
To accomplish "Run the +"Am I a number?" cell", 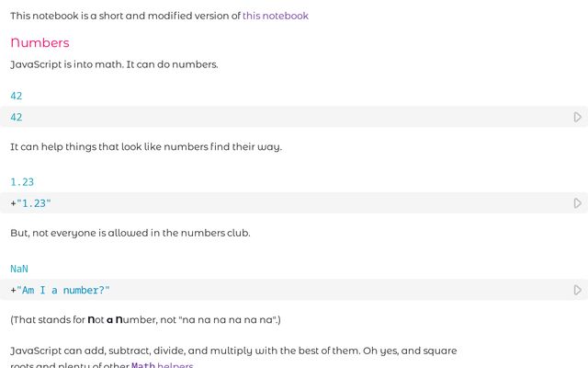I will (577, 290).
